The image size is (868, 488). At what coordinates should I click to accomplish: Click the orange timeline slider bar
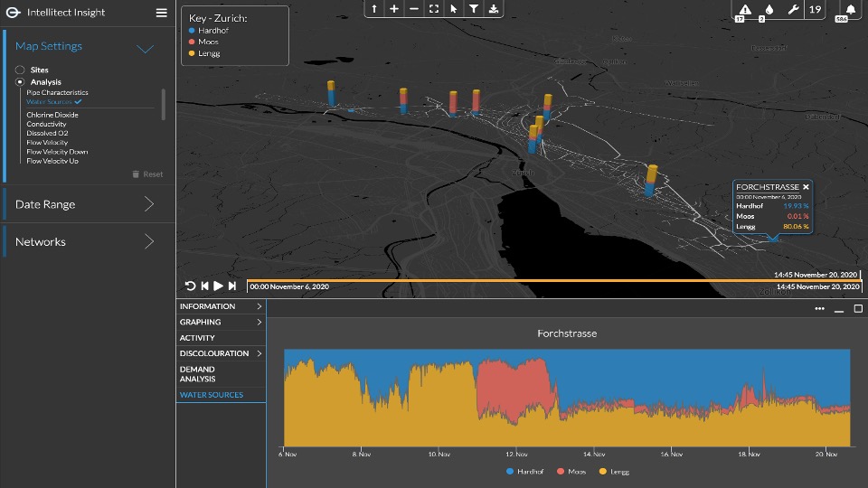[x=553, y=281]
